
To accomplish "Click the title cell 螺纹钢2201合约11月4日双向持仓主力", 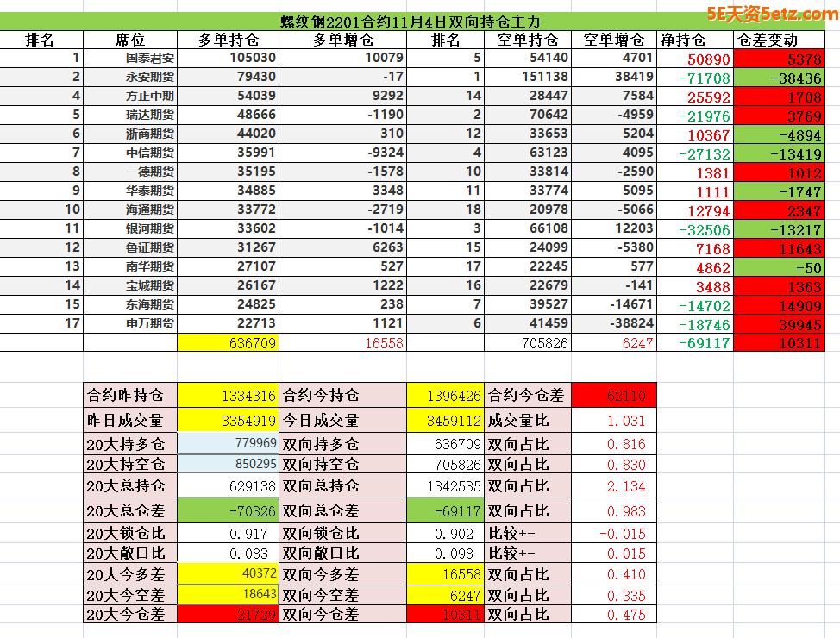I will [411, 22].
